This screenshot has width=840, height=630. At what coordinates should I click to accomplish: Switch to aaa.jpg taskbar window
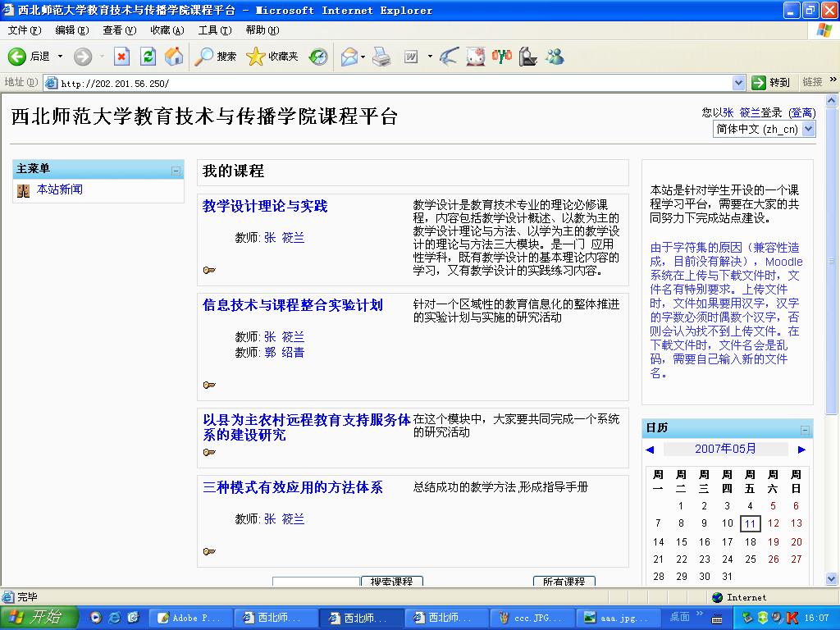pyautogui.click(x=619, y=619)
